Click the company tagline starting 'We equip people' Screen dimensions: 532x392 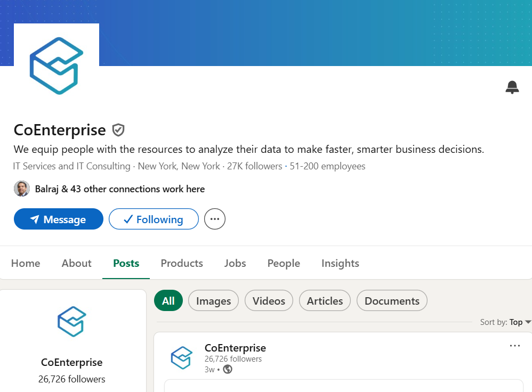[x=249, y=149]
